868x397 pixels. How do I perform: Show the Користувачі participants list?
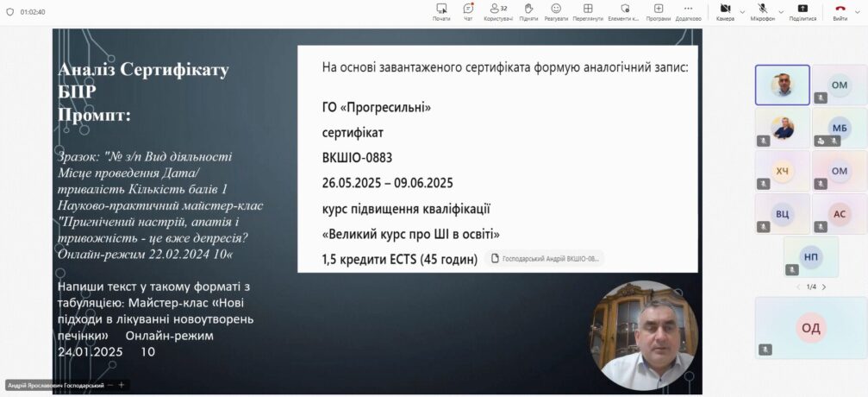496,11
